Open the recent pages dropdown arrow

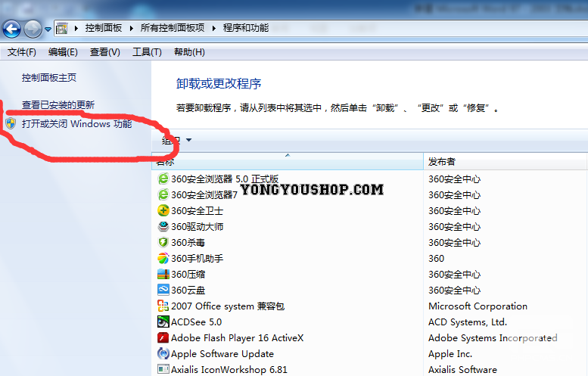(48, 30)
